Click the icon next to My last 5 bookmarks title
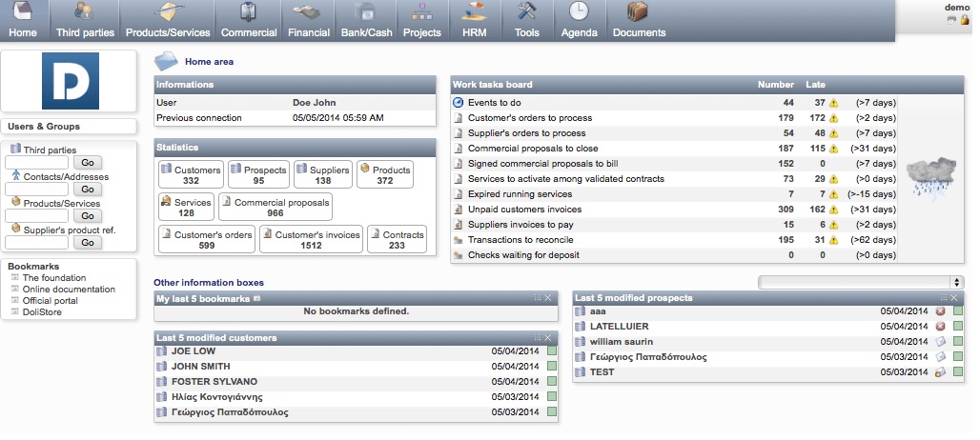980x440 pixels. pyautogui.click(x=256, y=299)
